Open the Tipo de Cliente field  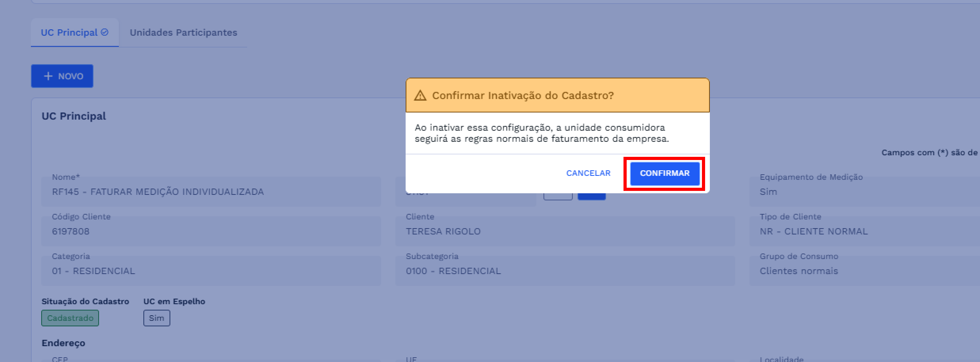tap(864, 231)
